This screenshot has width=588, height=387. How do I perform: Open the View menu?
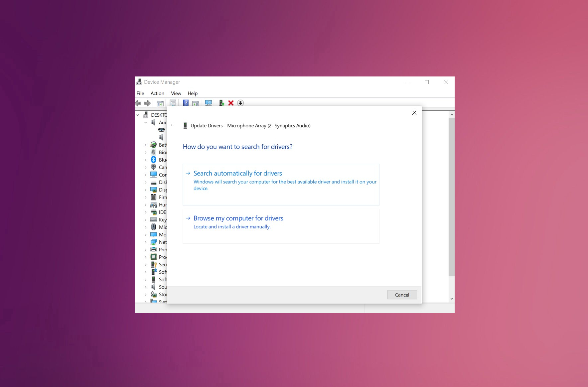[x=176, y=93]
